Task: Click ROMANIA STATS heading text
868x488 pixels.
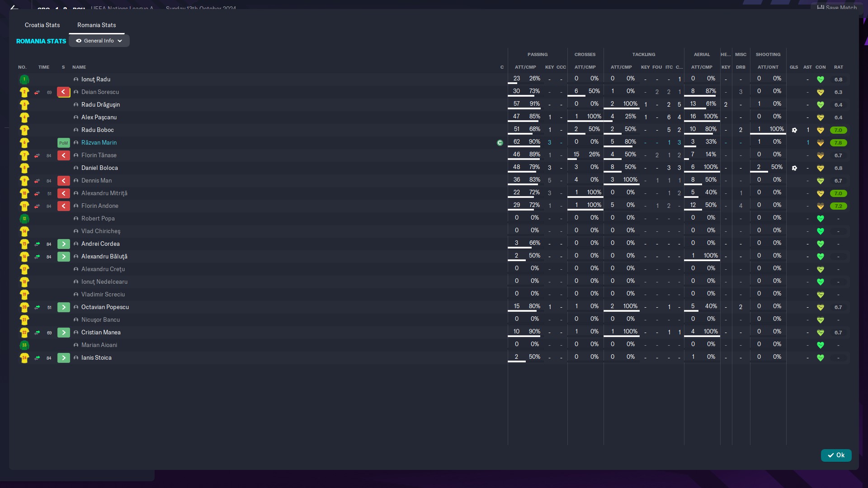Action: 41,41
